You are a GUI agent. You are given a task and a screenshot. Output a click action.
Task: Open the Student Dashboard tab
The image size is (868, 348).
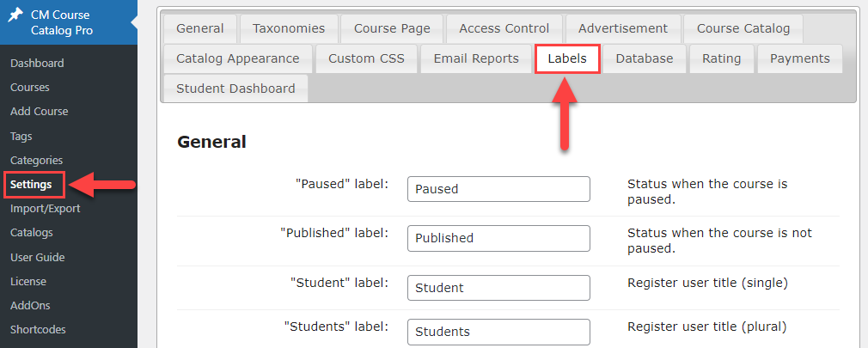pos(235,89)
